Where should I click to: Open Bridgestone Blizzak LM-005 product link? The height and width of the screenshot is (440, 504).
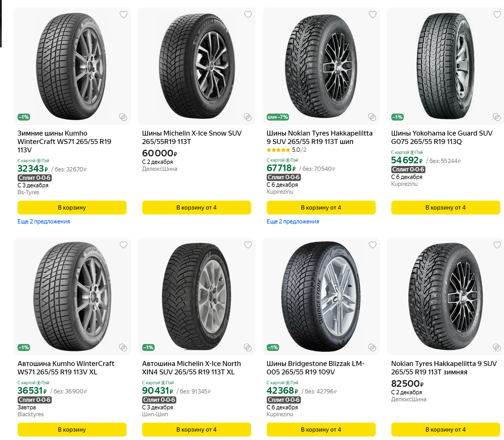pos(315,368)
